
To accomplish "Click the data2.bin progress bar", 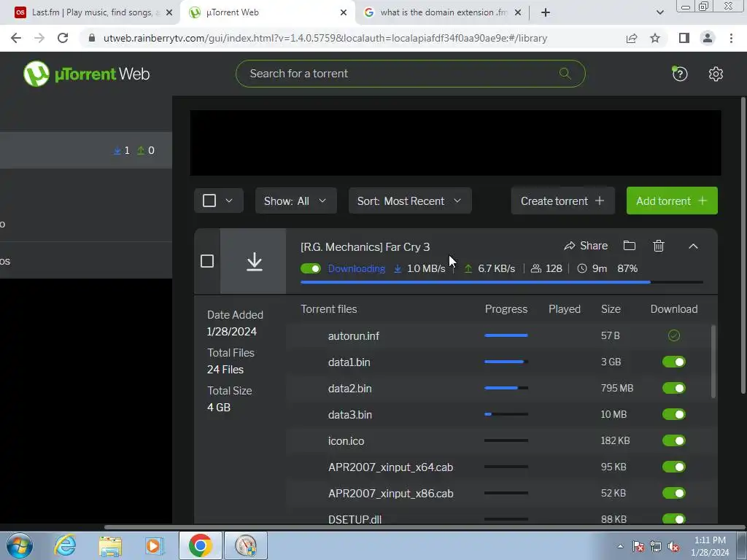I will [506, 388].
